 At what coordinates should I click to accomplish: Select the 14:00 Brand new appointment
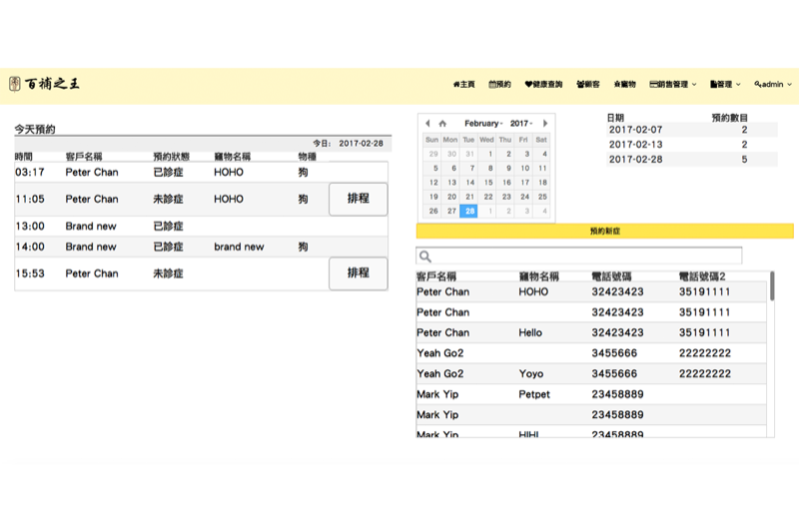click(201, 247)
